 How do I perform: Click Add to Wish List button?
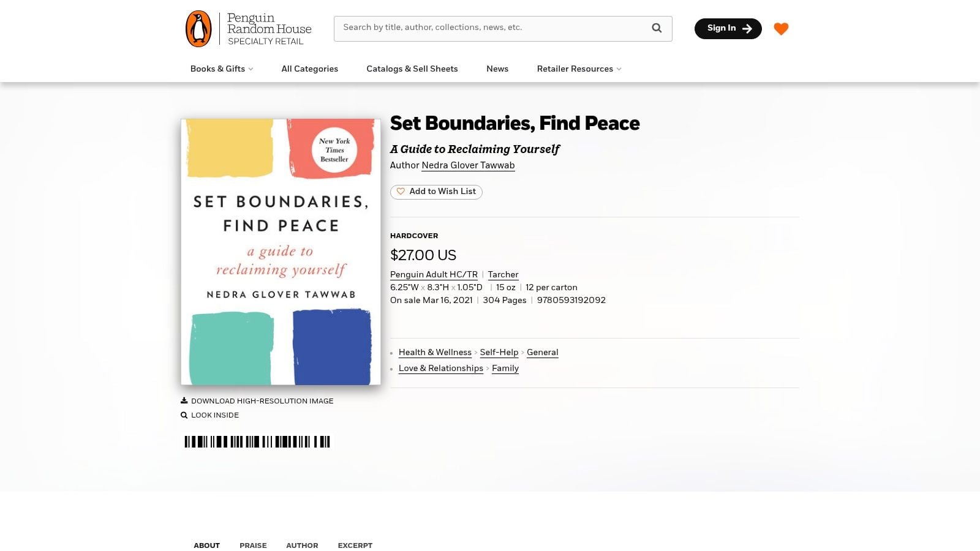(x=436, y=192)
